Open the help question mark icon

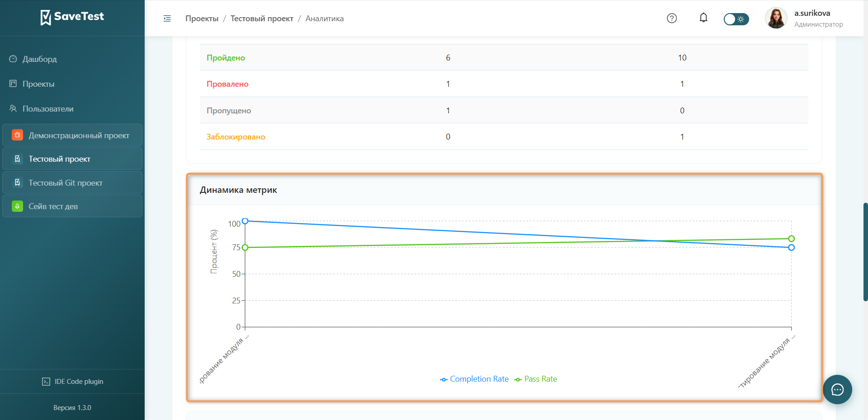click(x=672, y=18)
